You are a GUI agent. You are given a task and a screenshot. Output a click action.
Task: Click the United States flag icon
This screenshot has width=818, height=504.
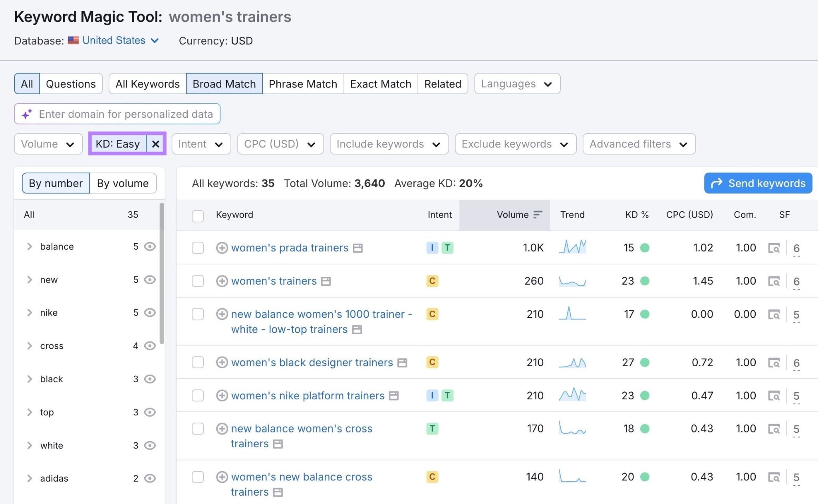pos(73,40)
